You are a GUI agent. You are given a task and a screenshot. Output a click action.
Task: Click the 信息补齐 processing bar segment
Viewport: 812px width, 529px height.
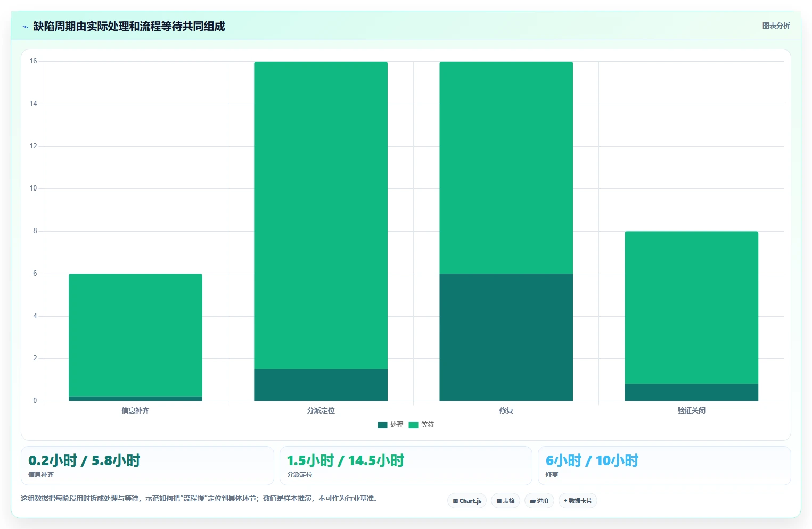(x=135, y=399)
